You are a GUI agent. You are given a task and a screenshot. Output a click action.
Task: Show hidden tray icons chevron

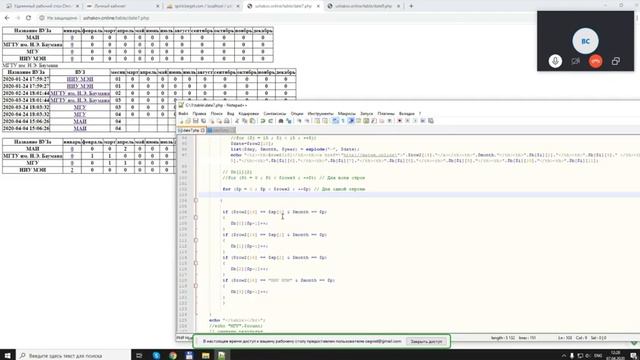[x=564, y=356]
